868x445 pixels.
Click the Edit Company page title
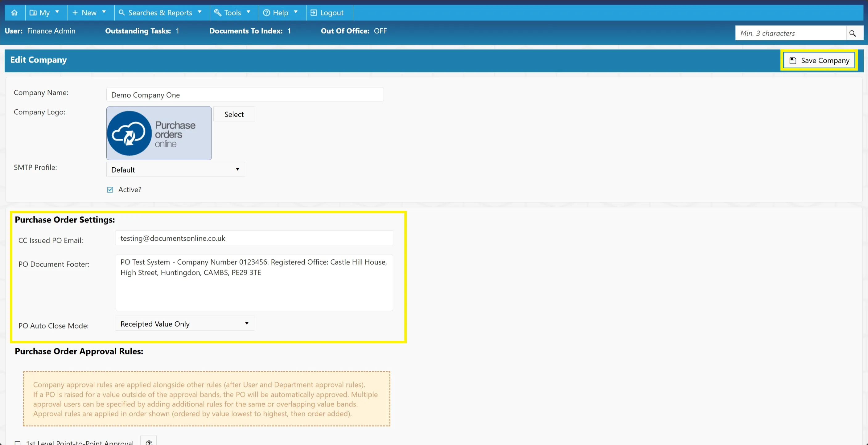tap(39, 60)
